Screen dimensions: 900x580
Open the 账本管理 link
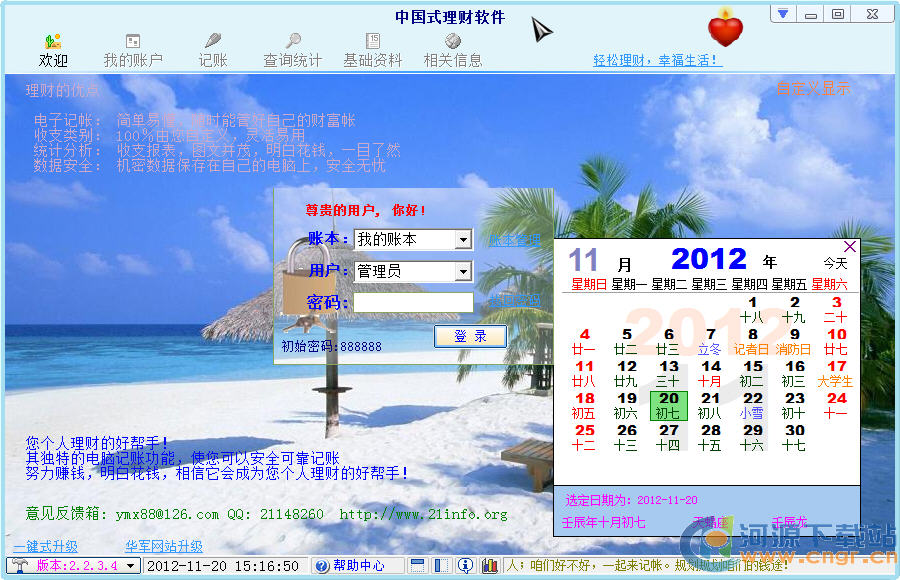click(x=514, y=240)
